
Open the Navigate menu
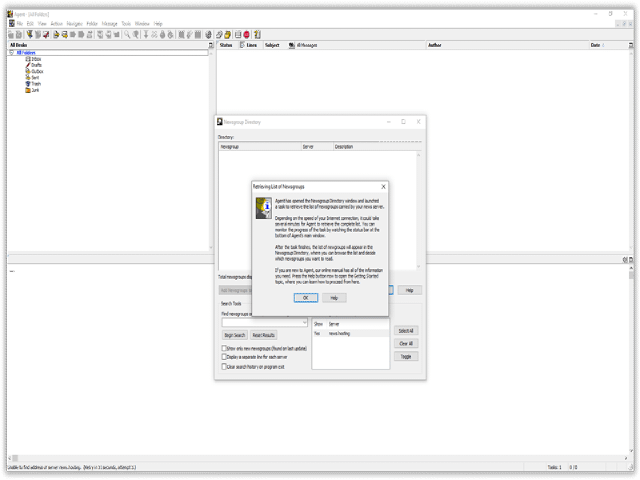(75, 24)
